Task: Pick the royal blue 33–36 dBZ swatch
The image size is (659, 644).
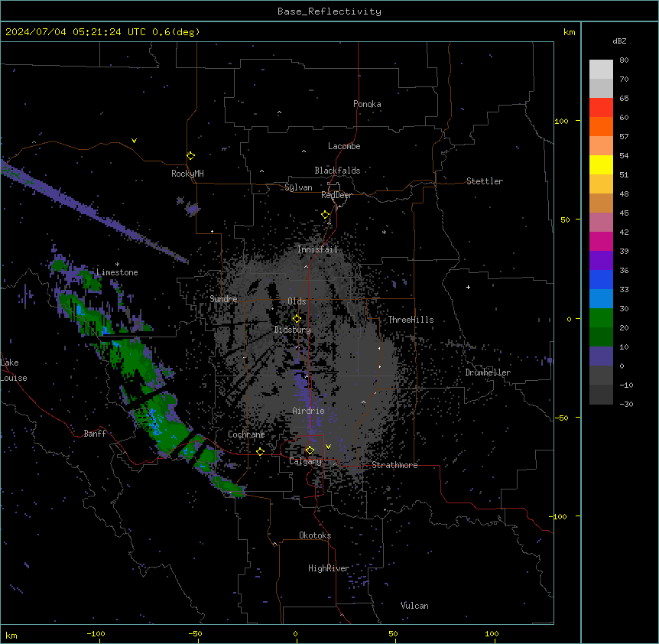Action: pyautogui.click(x=601, y=279)
